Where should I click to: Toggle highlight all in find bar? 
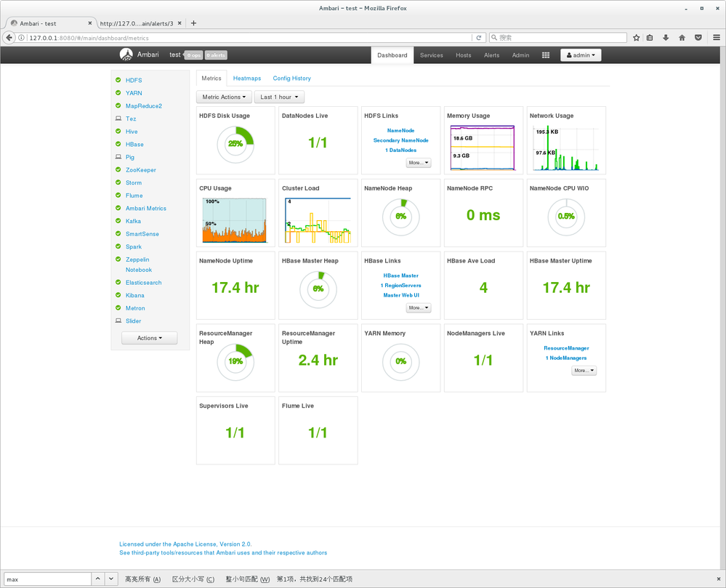[142, 579]
